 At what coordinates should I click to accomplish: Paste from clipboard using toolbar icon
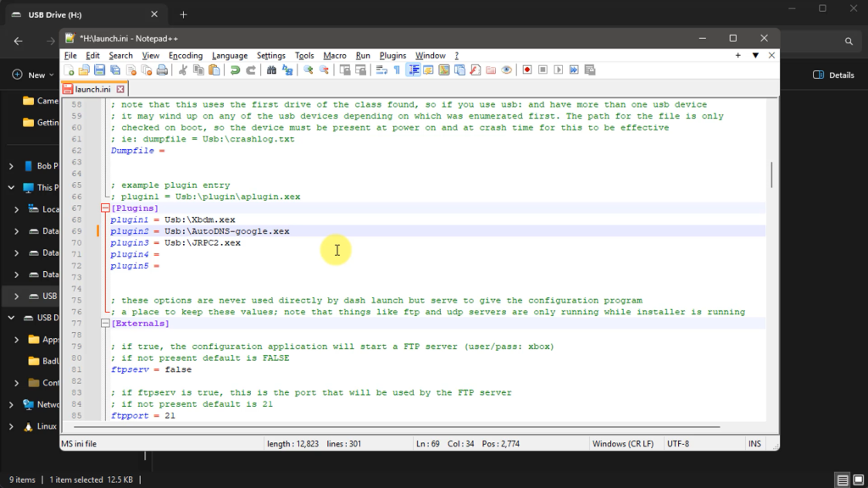click(214, 70)
